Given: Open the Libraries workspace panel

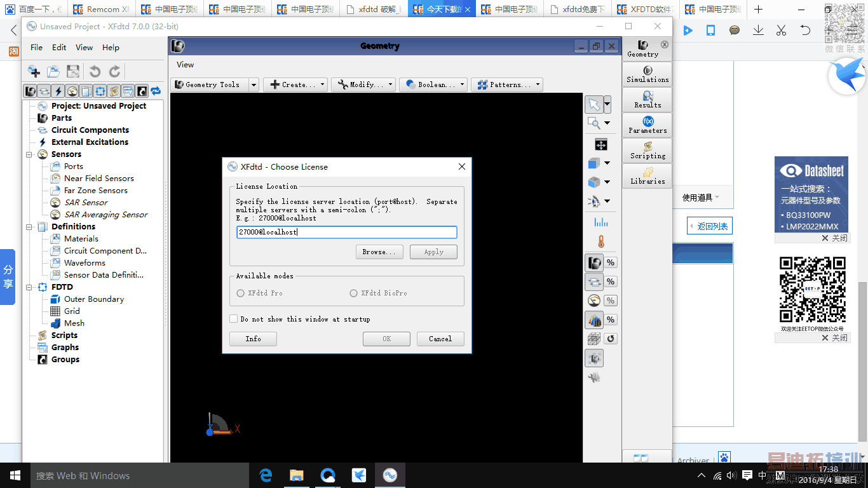Looking at the screenshot, I should click(648, 176).
